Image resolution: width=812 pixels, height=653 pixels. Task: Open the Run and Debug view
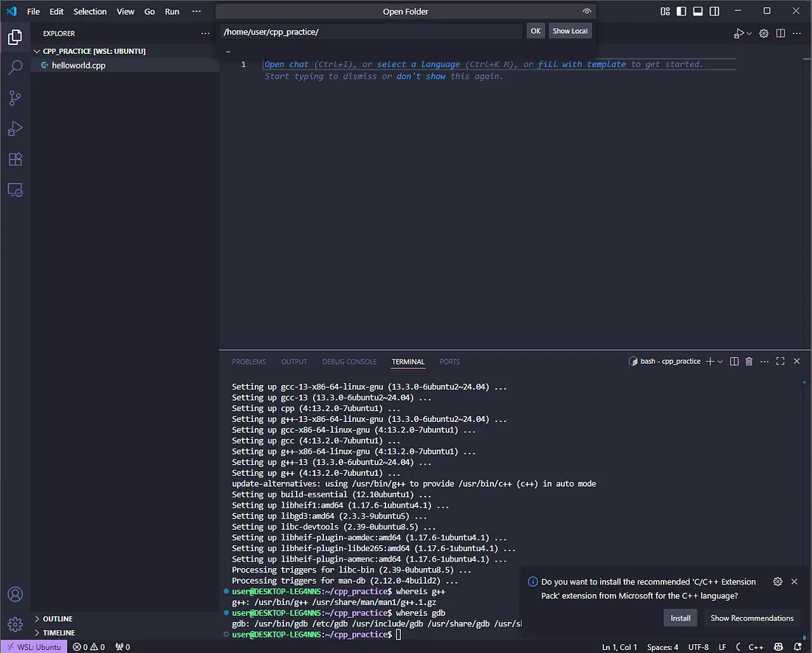point(15,128)
